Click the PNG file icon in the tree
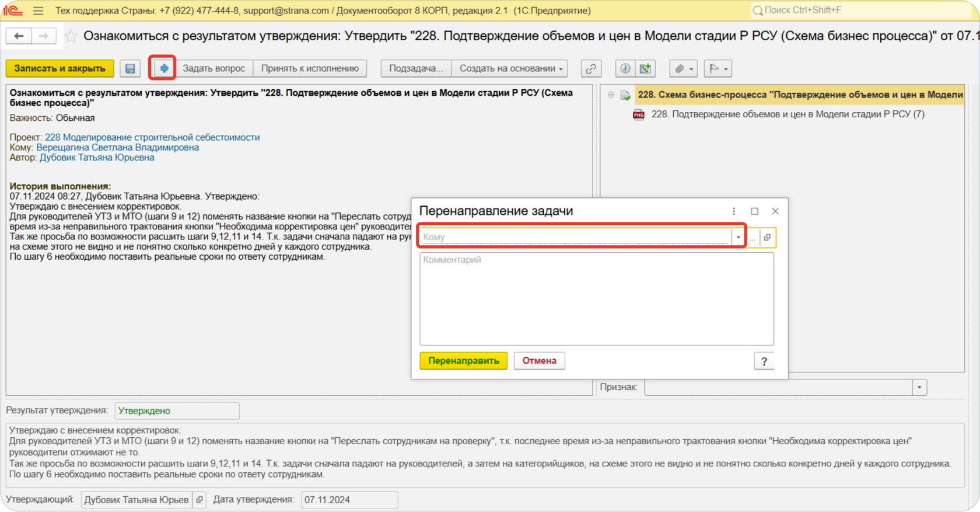980x512 pixels. tap(639, 114)
